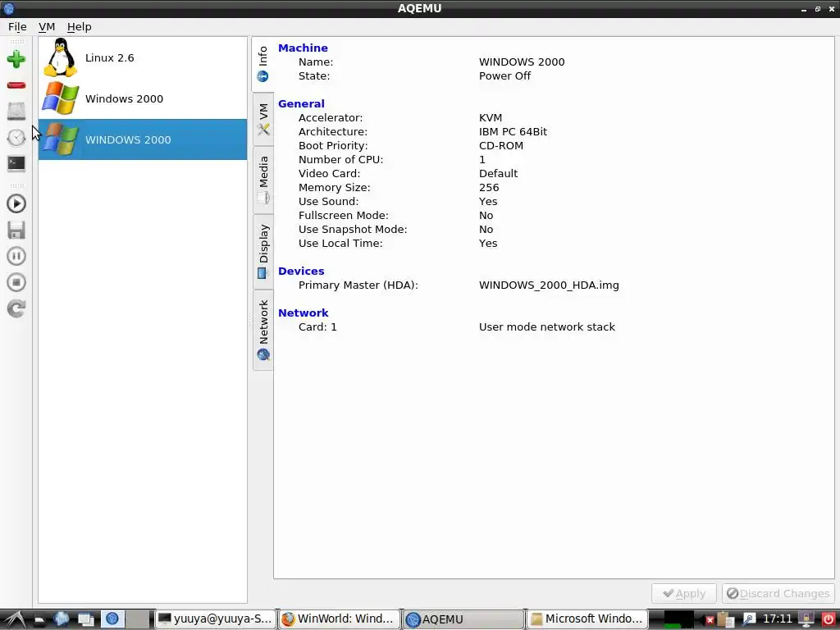Open the hard disk manager icon in the toolbar
Image resolution: width=840 pixels, height=630 pixels.
16,111
